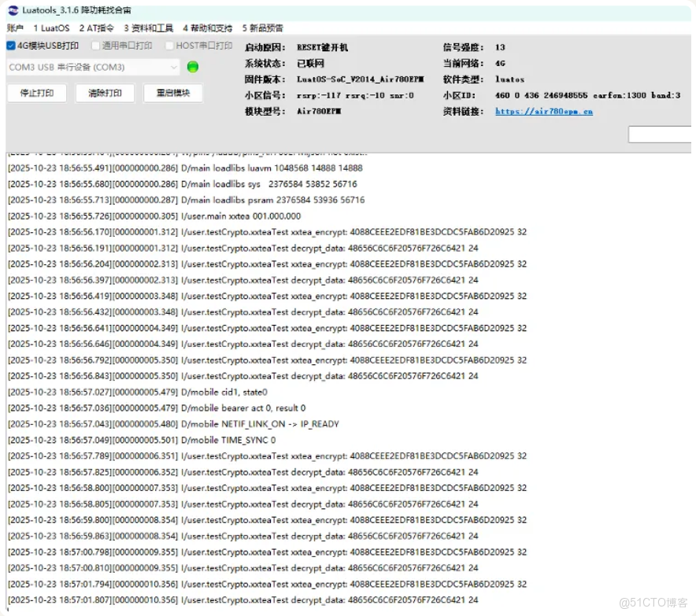Click the decrypt_data log line at 18:56:56.397

coord(243,280)
